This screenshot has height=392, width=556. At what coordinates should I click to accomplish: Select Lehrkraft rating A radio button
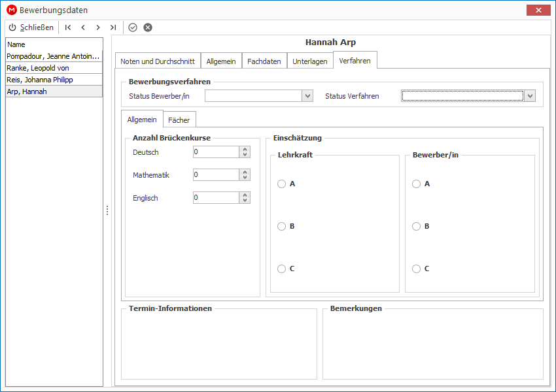click(281, 184)
